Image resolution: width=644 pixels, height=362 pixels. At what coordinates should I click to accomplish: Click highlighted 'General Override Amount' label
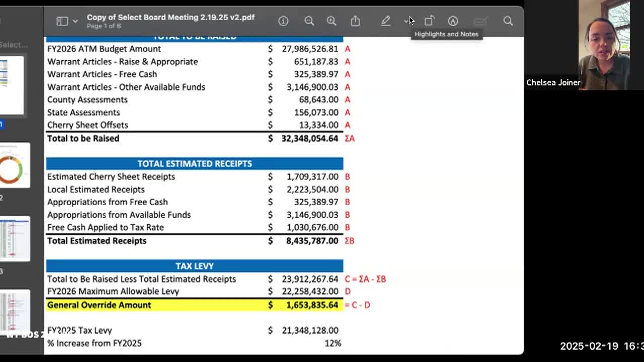[x=99, y=305]
